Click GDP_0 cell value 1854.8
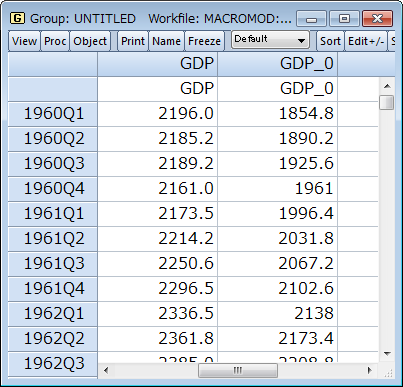This screenshot has width=403, height=387. (x=277, y=114)
